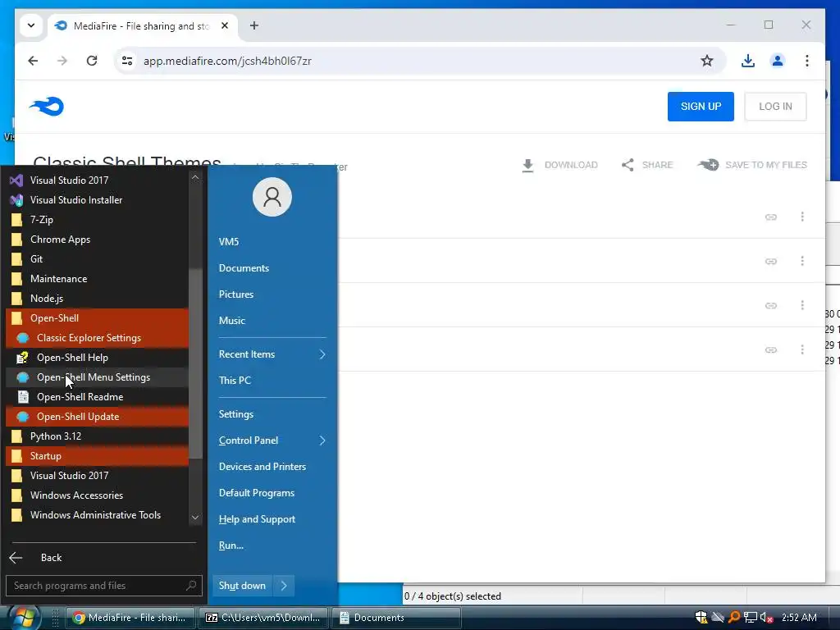The image size is (840, 630).
Task: Open the 7-Zip folder
Action: tap(97, 220)
